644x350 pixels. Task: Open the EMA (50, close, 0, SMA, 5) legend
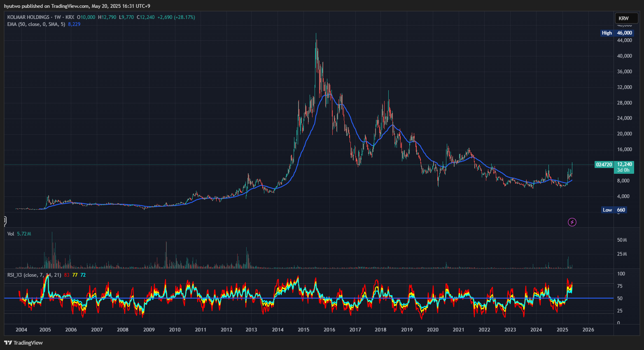[36, 24]
